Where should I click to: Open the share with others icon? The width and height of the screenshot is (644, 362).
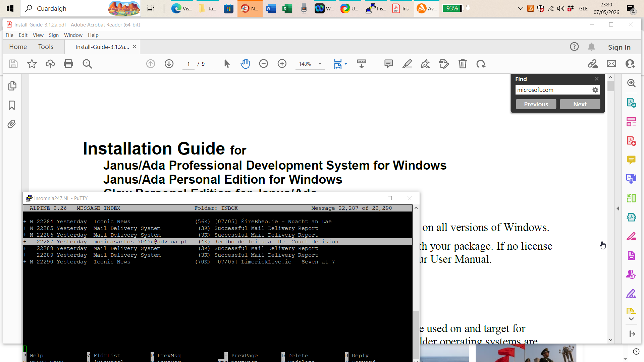(x=630, y=64)
